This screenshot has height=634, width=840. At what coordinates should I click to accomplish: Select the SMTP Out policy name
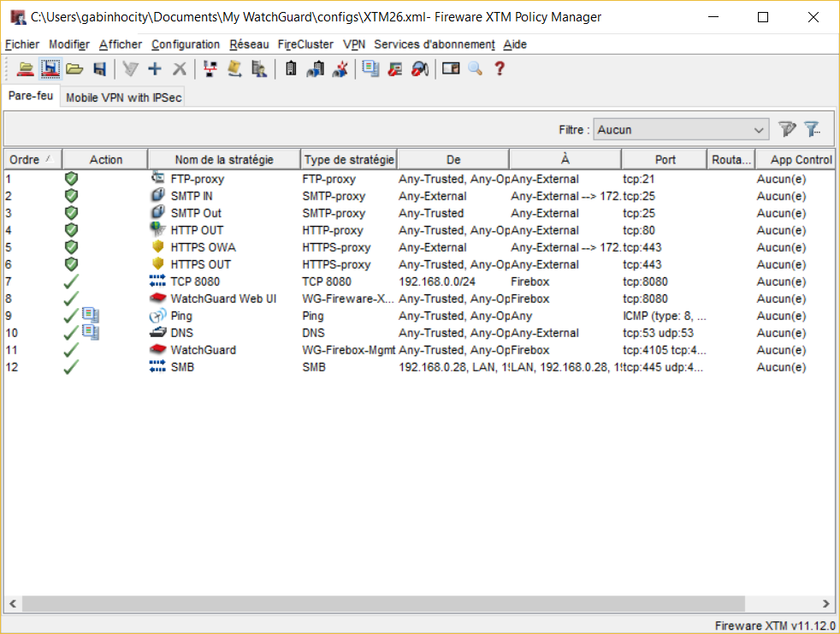click(196, 213)
